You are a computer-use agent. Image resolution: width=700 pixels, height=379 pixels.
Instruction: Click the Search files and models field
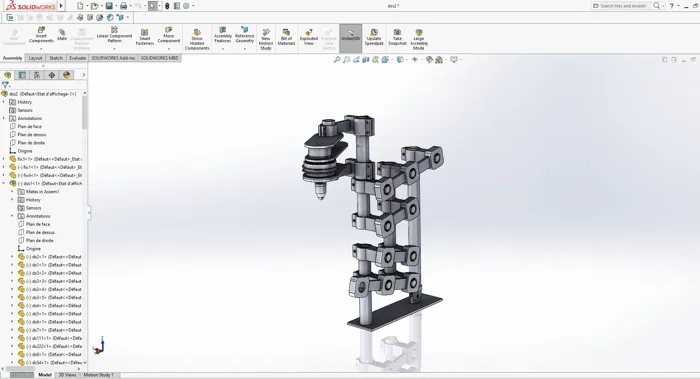(x=621, y=6)
